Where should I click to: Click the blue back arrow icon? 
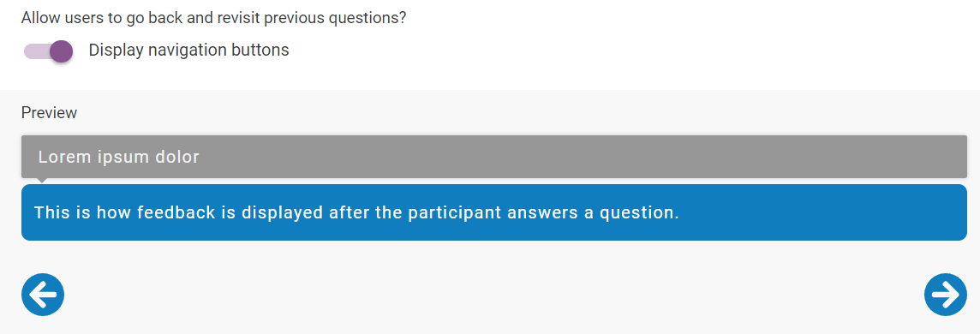43,294
